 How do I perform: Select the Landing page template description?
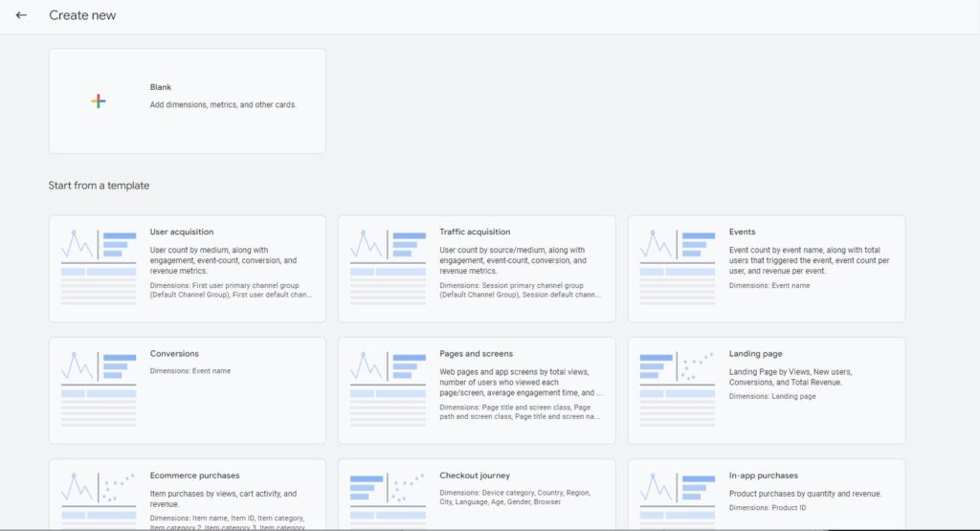[791, 377]
